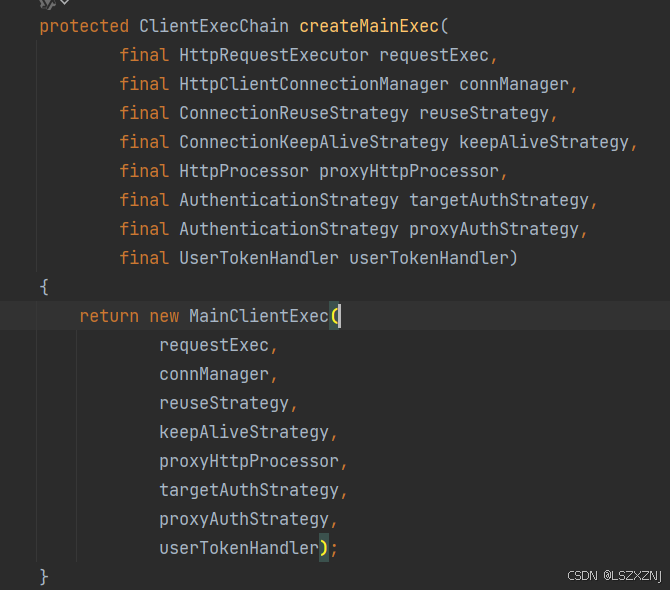This screenshot has height=590, width=670.
Task: Click requestExec argument in constructor call
Action: coord(214,346)
